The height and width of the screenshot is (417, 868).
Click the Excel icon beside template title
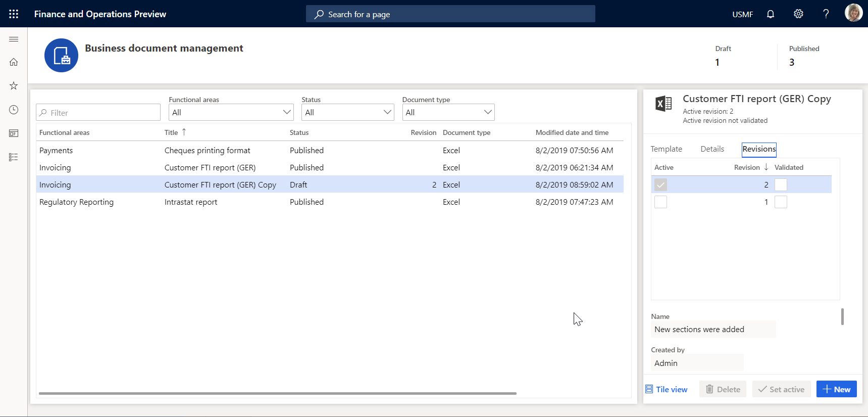click(663, 104)
